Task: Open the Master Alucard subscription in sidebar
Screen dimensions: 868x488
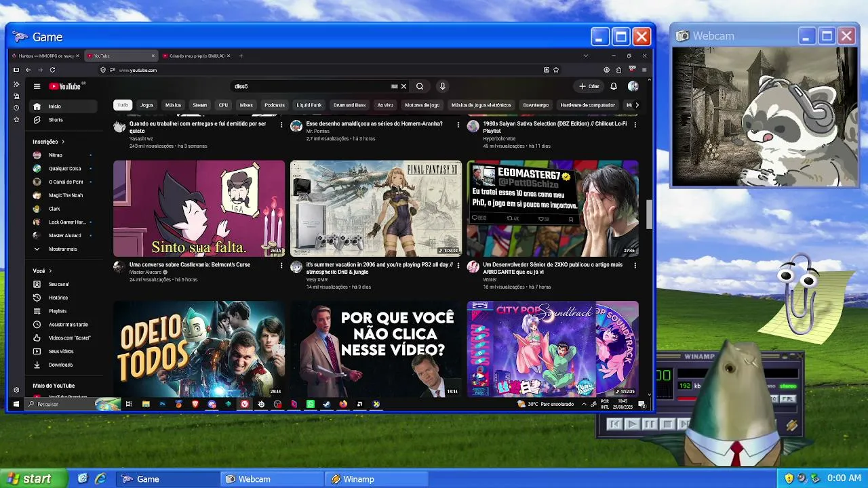Action: (x=62, y=236)
